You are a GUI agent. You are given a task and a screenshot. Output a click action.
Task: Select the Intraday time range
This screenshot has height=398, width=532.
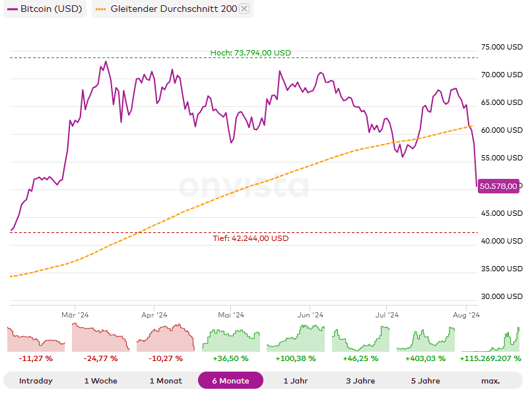36,381
